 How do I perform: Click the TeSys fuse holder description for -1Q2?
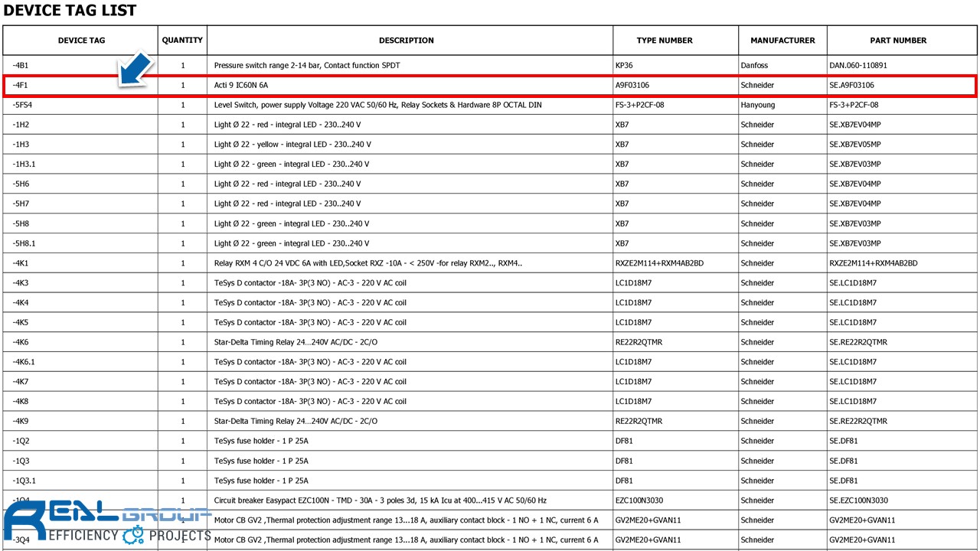click(261, 441)
